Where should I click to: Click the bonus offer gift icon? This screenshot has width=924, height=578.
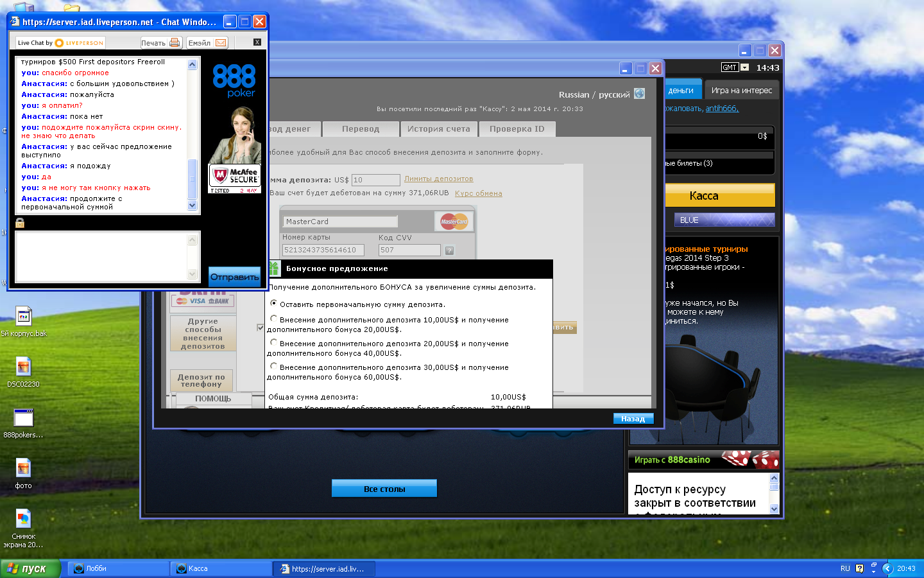click(274, 268)
